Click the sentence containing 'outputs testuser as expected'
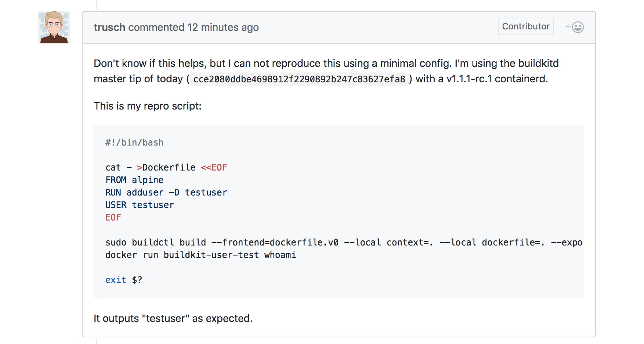This screenshot has height=344, width=644. [x=173, y=318]
